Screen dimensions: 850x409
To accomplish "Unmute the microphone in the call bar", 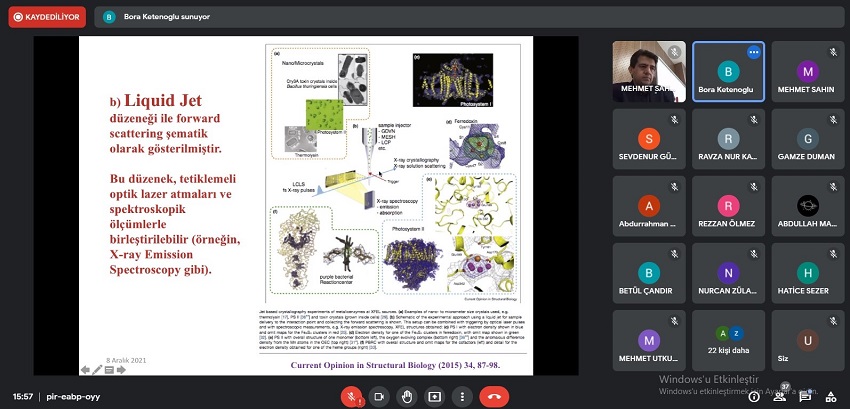I will [x=352, y=396].
